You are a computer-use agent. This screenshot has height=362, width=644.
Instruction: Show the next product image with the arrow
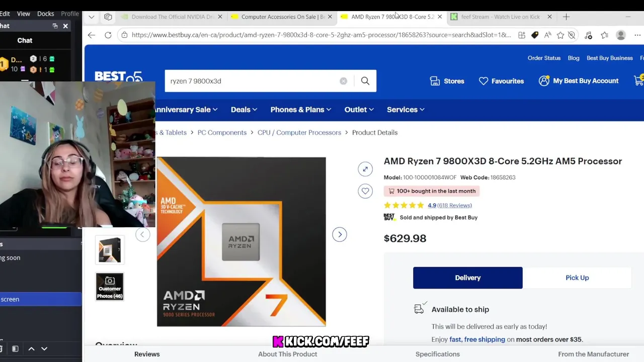[x=340, y=234]
